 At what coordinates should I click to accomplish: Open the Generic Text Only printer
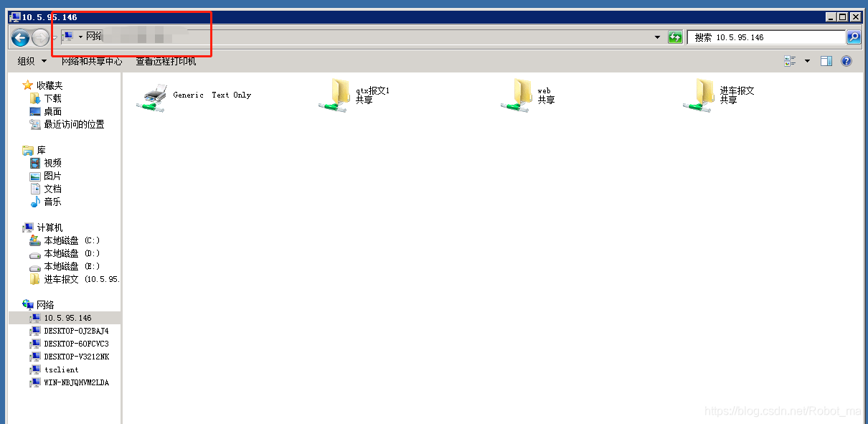[194, 96]
